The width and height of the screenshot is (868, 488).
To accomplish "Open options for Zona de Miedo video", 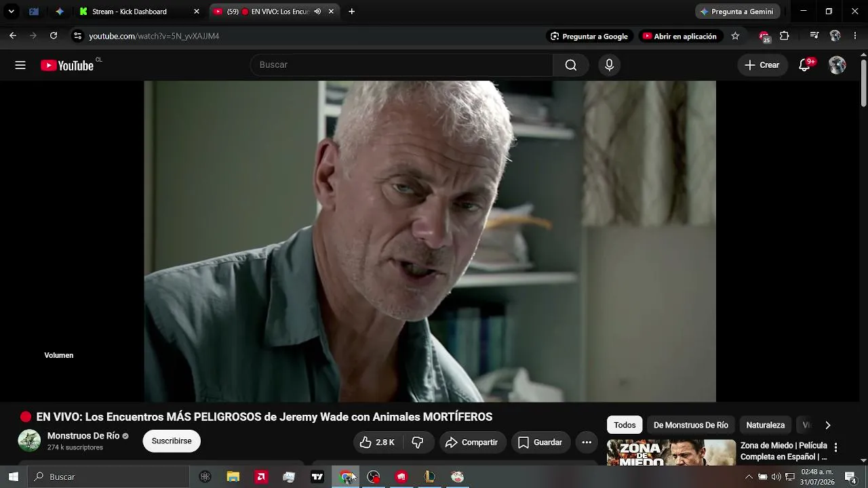I will click(x=835, y=447).
